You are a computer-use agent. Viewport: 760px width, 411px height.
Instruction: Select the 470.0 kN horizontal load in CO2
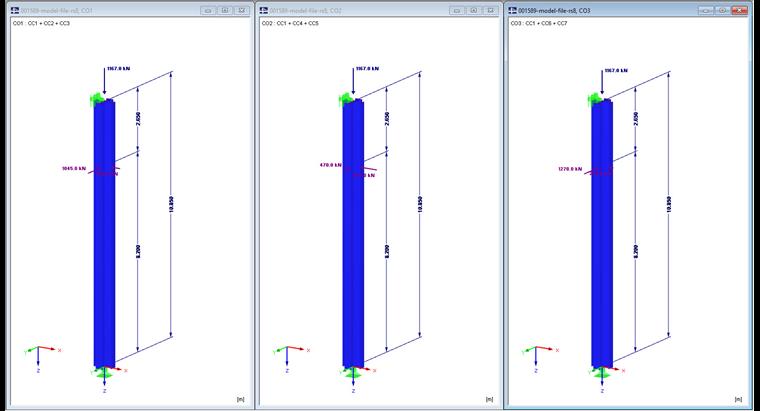tap(331, 165)
